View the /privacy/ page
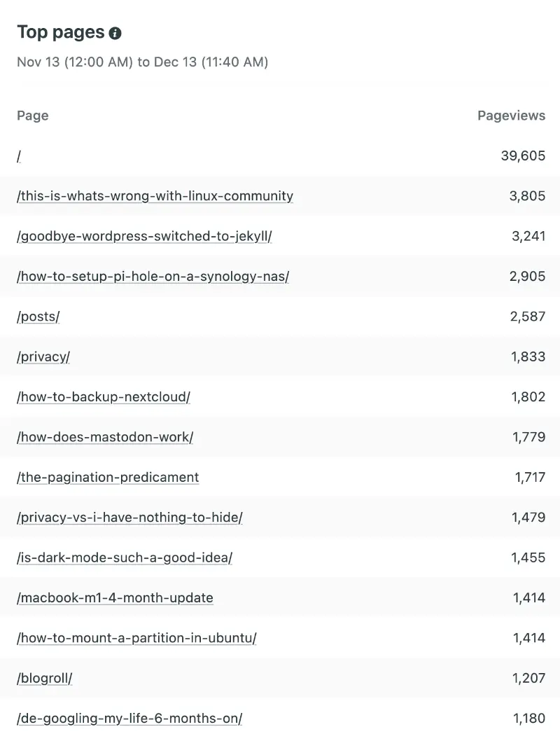 [x=43, y=356]
